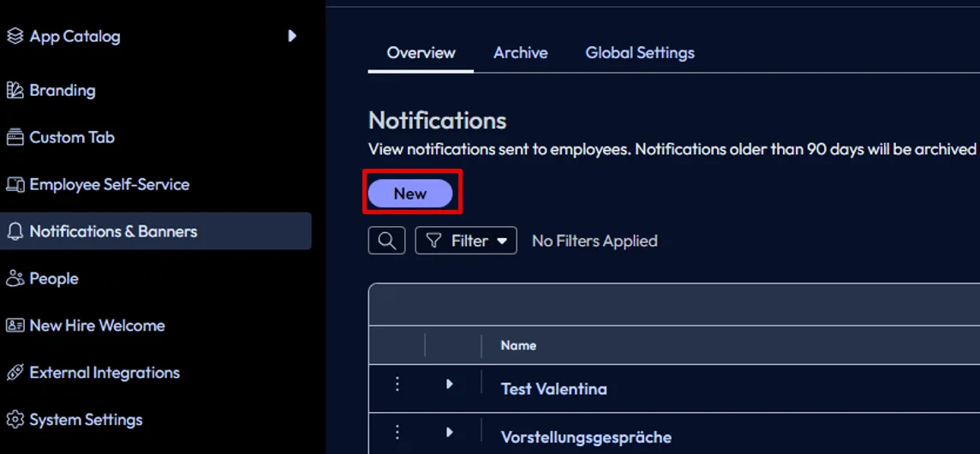Select the Test Valentina notification name

[x=553, y=389]
